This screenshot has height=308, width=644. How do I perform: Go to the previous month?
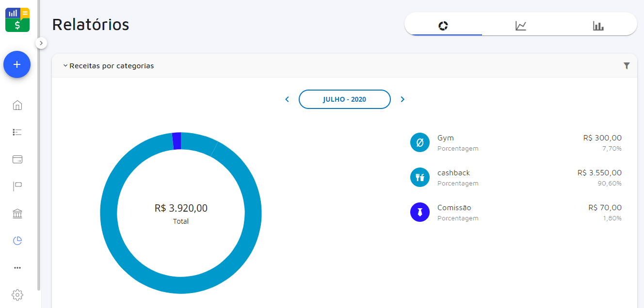[287, 99]
